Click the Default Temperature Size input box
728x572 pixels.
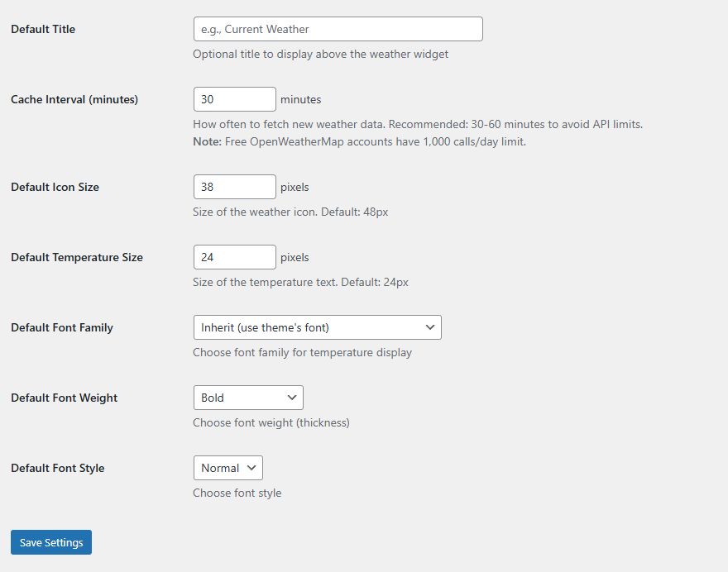[234, 257]
